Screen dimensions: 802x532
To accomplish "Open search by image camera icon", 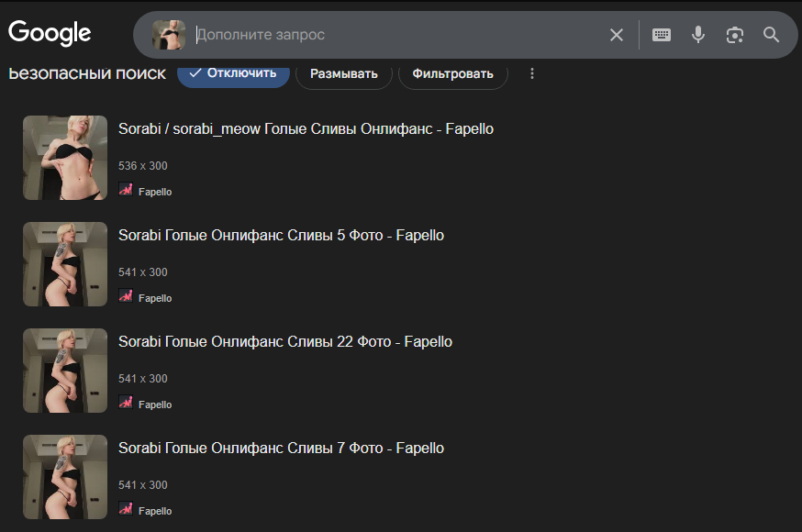I will click(x=734, y=35).
